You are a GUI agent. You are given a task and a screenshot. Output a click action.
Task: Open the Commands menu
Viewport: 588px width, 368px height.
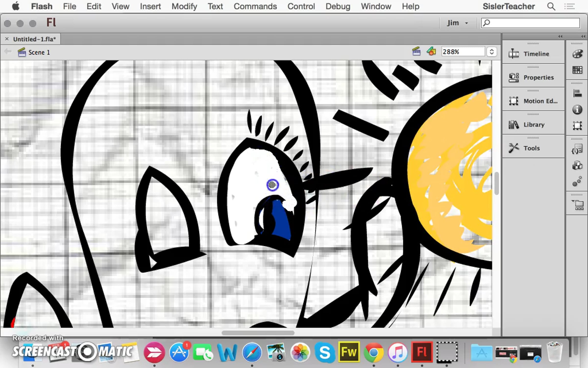click(255, 6)
